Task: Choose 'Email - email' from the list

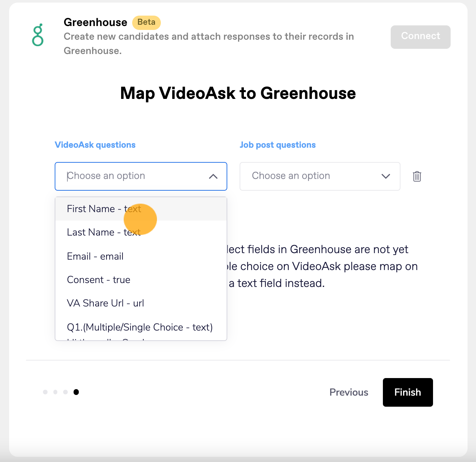Action: [x=141, y=256]
